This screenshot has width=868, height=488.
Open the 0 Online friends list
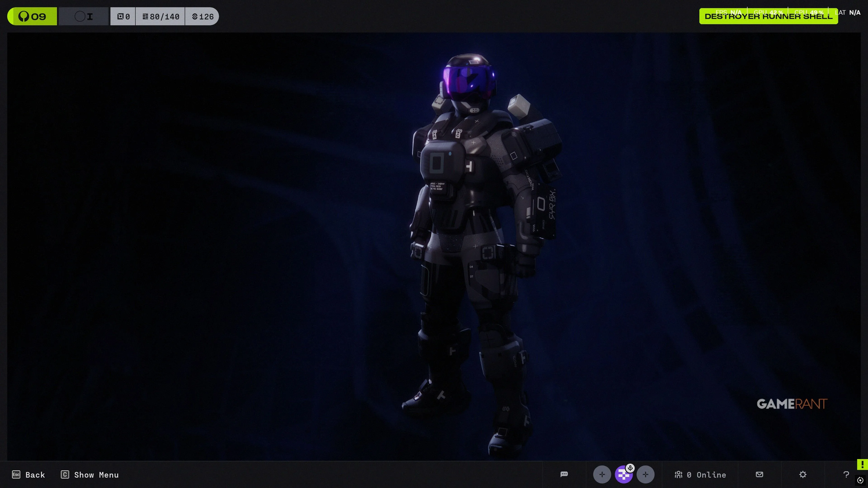click(x=700, y=474)
